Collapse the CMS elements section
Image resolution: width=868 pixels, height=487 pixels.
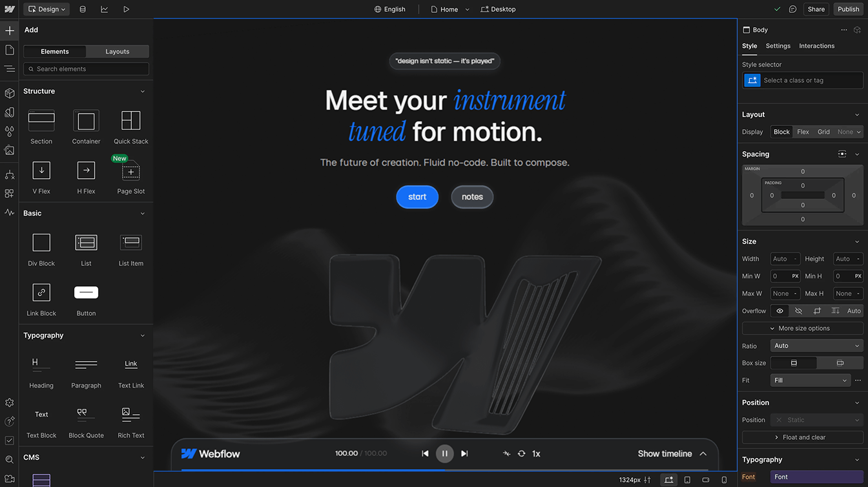coord(143,457)
